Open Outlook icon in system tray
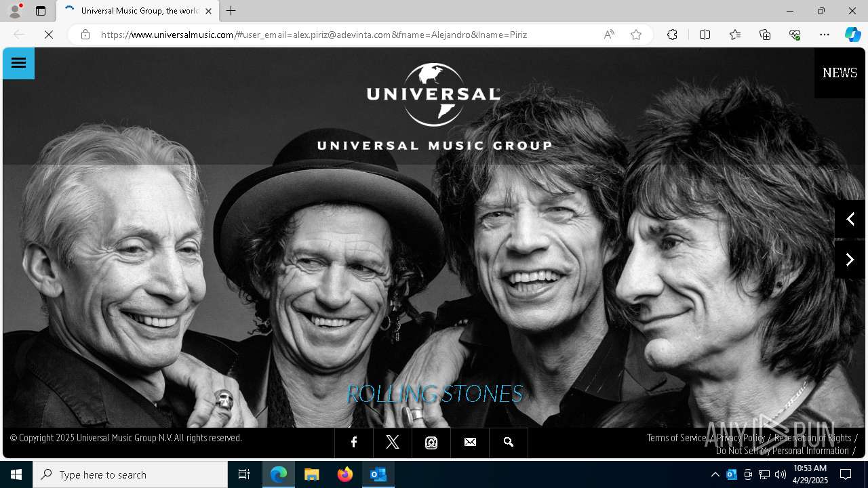868x488 pixels. (x=732, y=474)
